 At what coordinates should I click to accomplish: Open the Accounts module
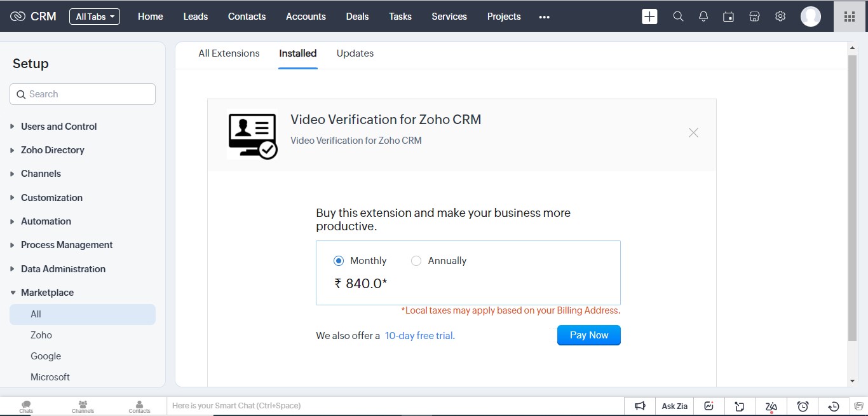pyautogui.click(x=306, y=17)
